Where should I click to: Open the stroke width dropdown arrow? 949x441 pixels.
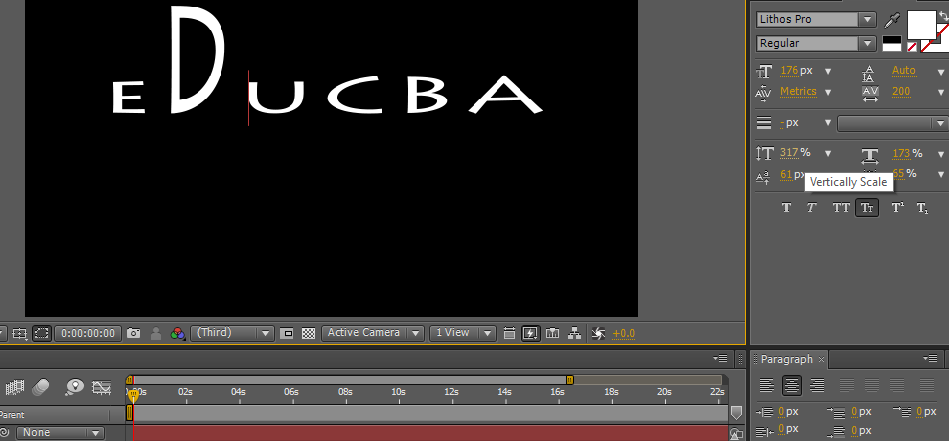point(828,123)
